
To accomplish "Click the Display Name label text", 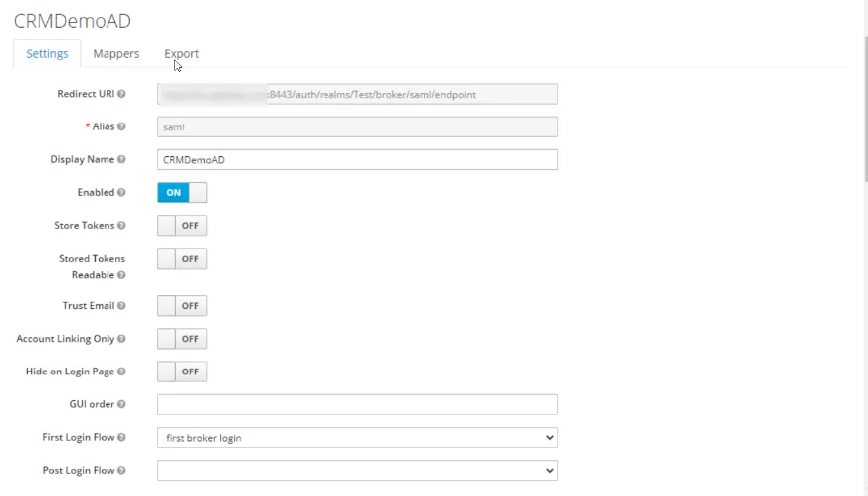I will click(82, 159).
